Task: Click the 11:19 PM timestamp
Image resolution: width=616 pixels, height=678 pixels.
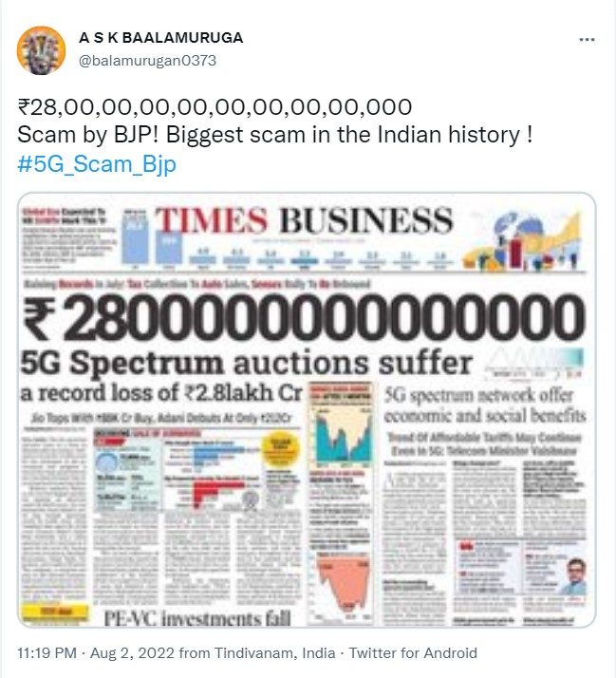Action: pos(47,652)
